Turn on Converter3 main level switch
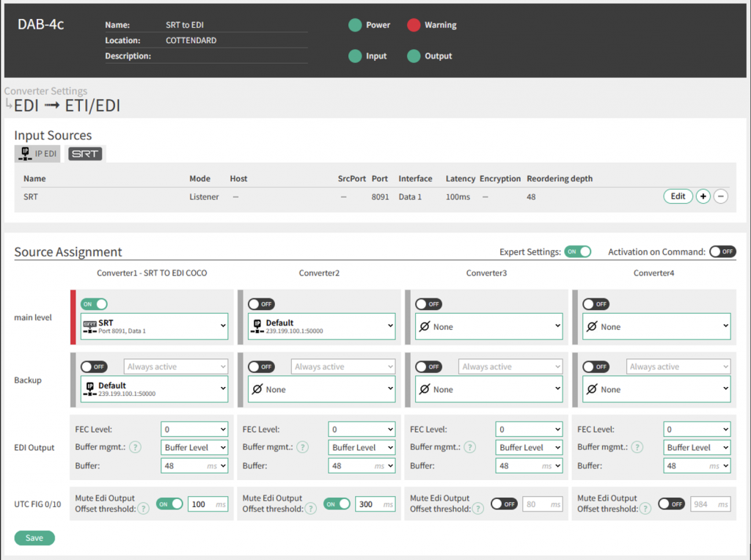The image size is (751, 560). click(428, 304)
